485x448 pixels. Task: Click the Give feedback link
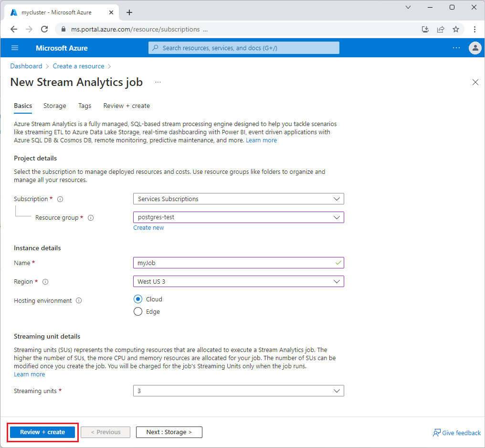pos(457,433)
